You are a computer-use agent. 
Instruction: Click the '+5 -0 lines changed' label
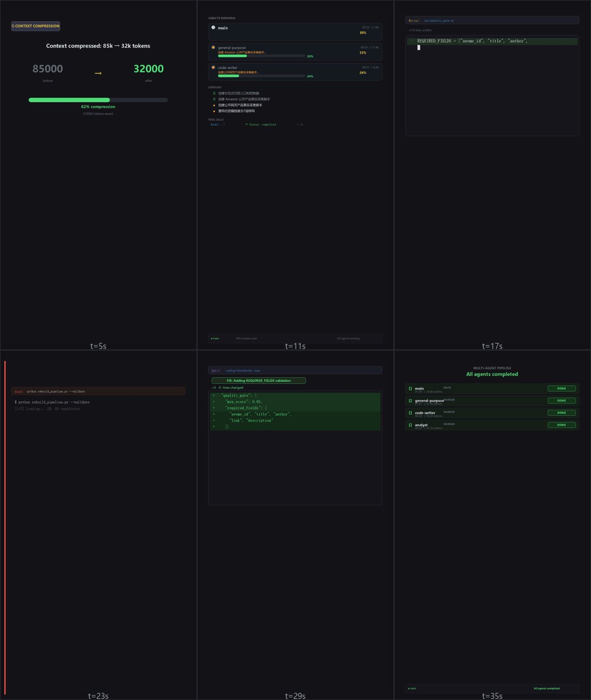pos(228,388)
